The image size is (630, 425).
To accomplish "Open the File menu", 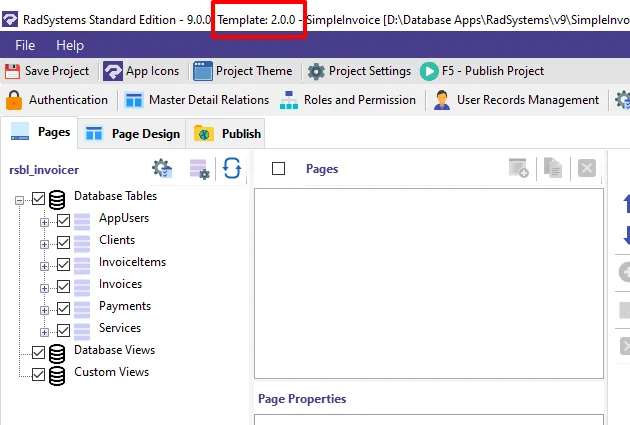I will pos(25,45).
